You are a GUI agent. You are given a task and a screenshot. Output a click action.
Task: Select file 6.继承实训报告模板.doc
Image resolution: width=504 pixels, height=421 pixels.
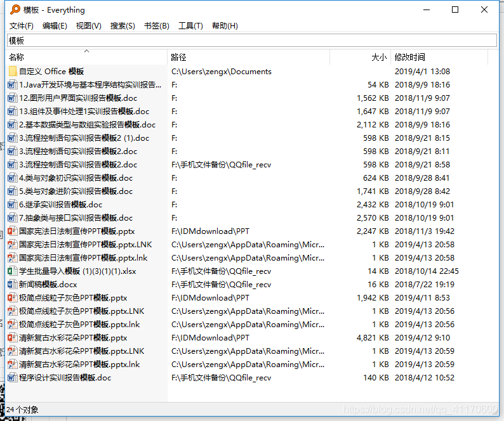[x=60, y=205]
